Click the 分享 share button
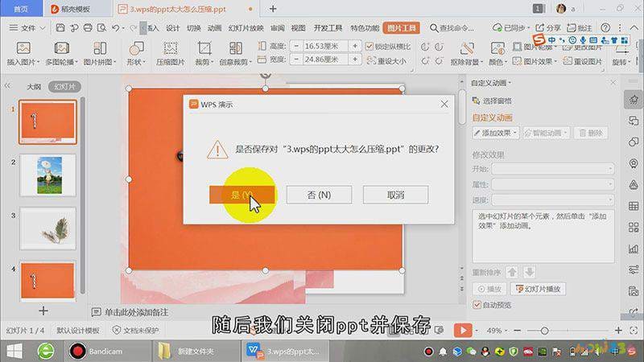 [548, 28]
